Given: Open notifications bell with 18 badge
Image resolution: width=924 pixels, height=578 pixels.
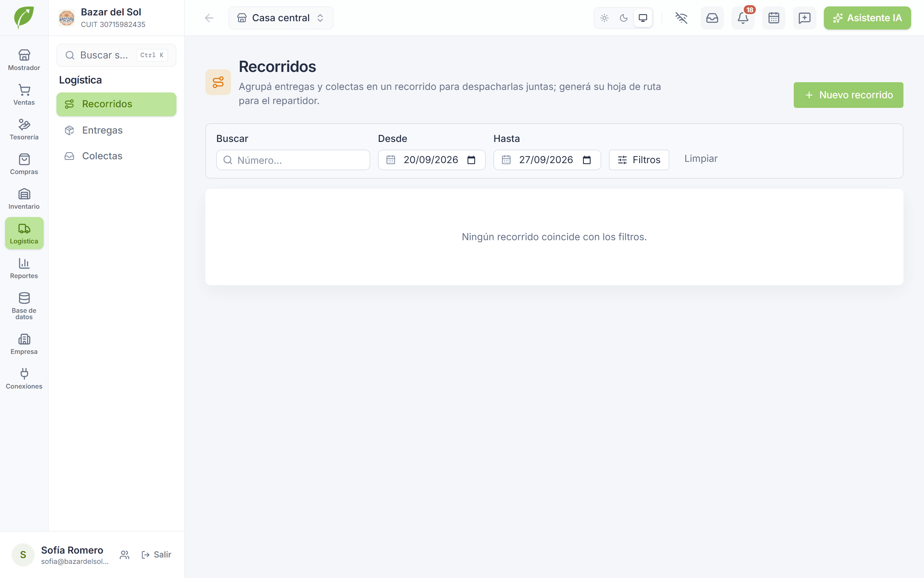Looking at the screenshot, I should click(743, 18).
